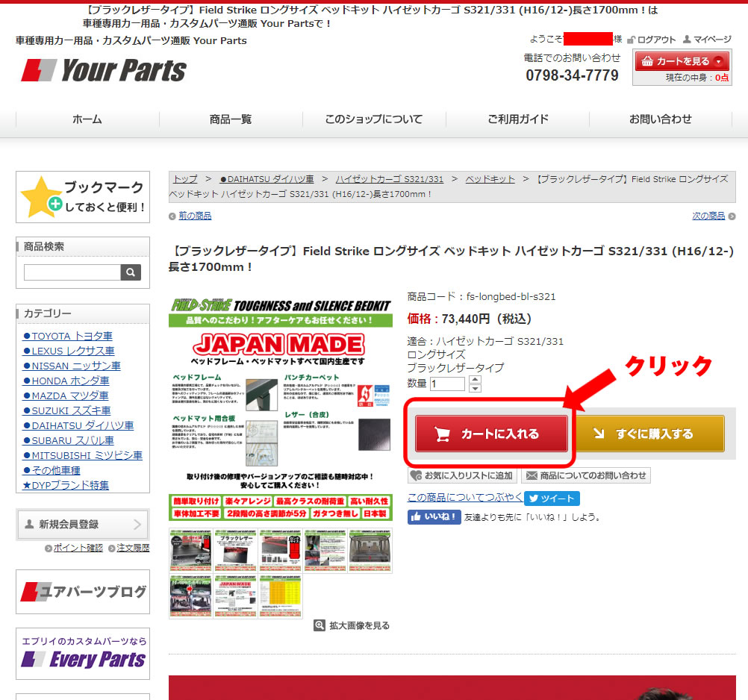Screen dimensions: 748x700
Task: Select yellow table thumbnail image
Action: (281, 596)
